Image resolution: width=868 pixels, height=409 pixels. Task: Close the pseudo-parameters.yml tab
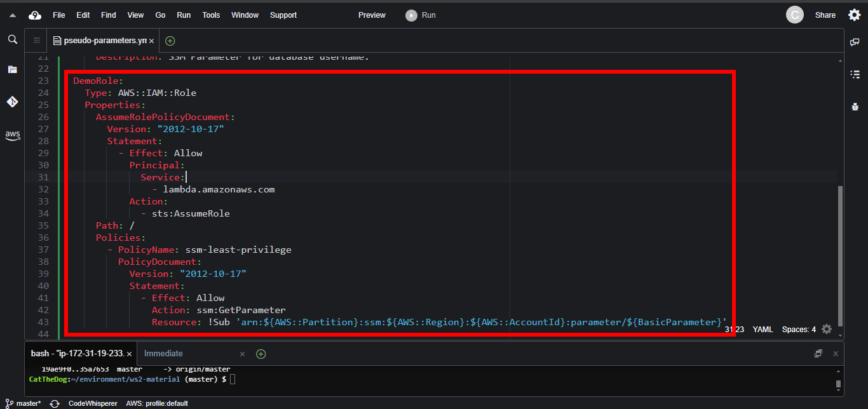[151, 41]
